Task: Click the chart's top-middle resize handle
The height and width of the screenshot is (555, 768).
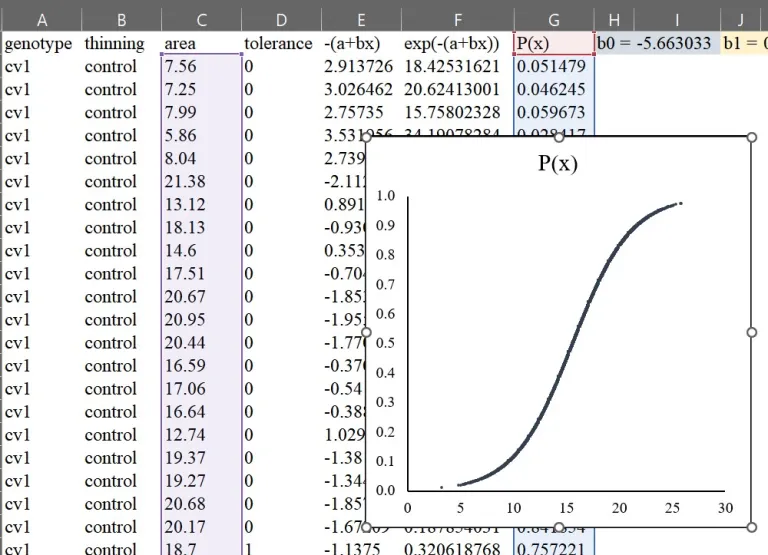Action: tap(559, 138)
